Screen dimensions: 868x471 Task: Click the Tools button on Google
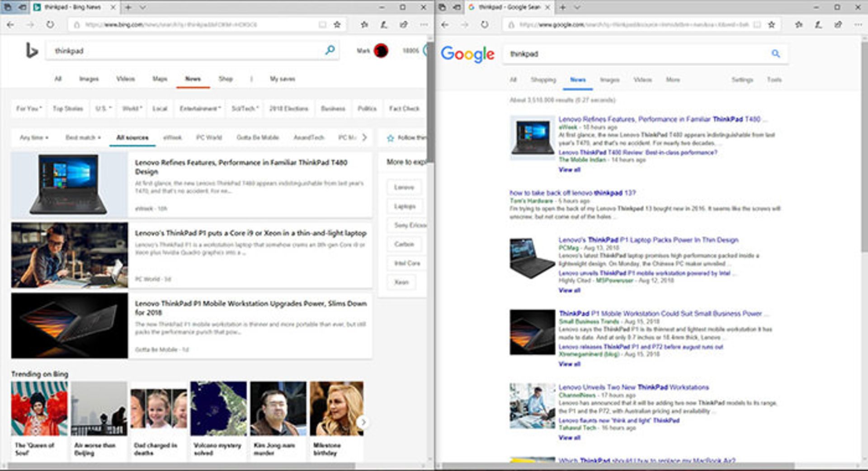pos(774,80)
